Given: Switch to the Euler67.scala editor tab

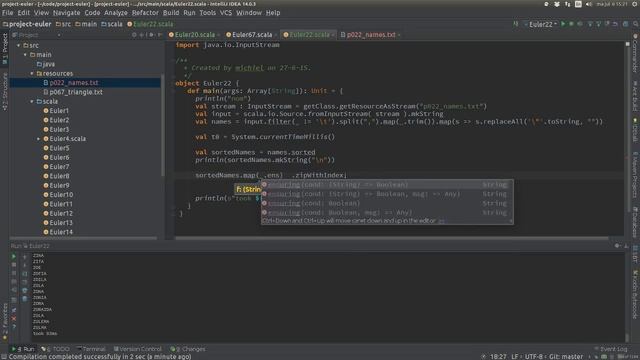Looking at the screenshot, I should point(251,35).
